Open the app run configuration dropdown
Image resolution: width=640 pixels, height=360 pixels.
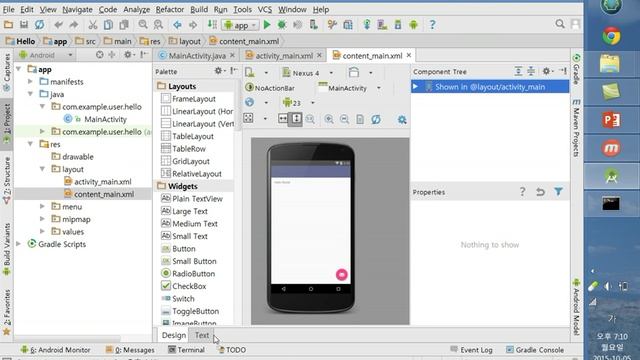coord(240,25)
